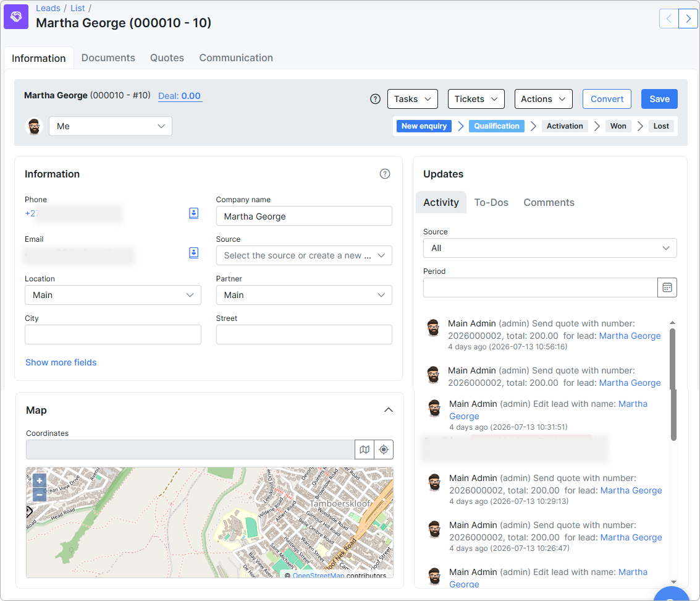The height and width of the screenshot is (601, 700).
Task: Set lead stage to Activation
Action: click(x=565, y=126)
